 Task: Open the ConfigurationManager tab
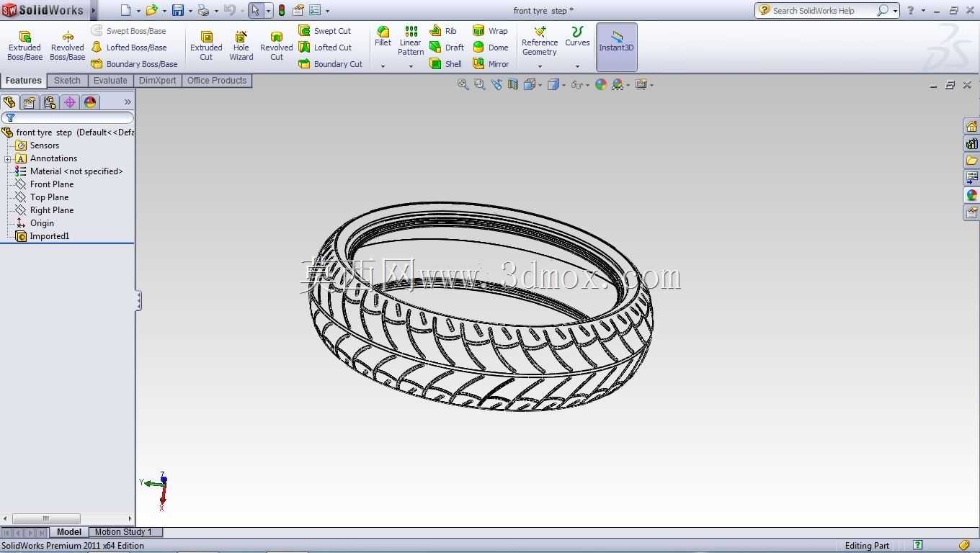pyautogui.click(x=50, y=102)
